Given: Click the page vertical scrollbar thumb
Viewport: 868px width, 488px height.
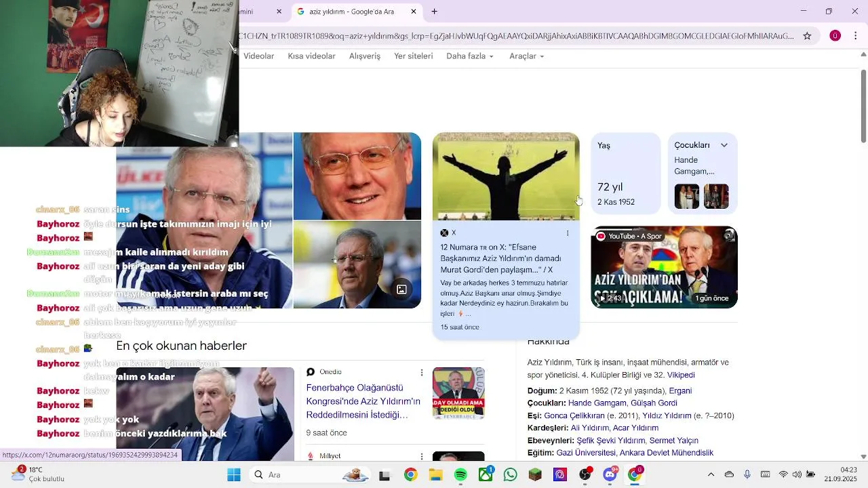Looking at the screenshot, I should (x=863, y=106).
